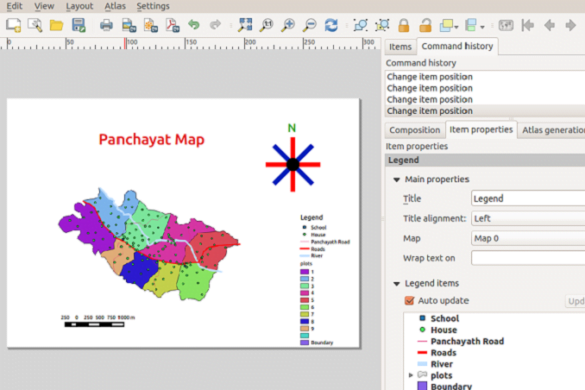Select the legend item on the canvas
The width and height of the screenshot is (585, 390).
tap(325, 280)
